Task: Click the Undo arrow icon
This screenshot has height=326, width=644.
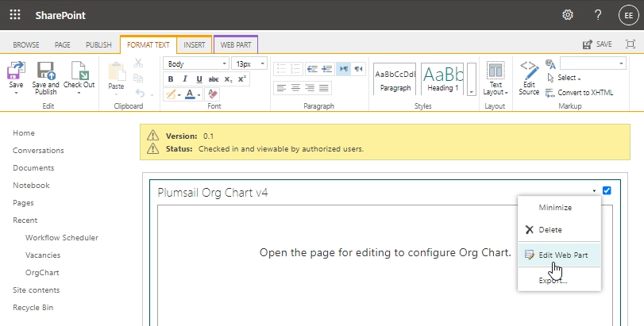Action: (x=140, y=94)
